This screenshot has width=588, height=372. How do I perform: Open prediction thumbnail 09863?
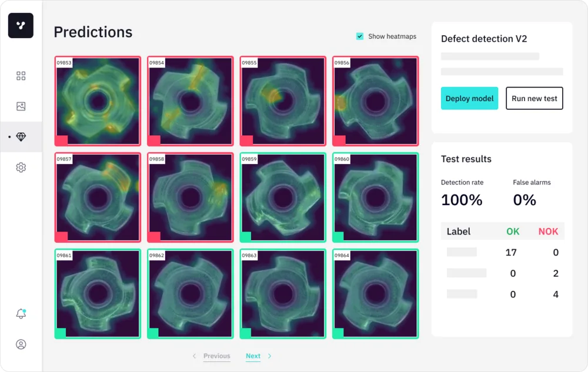[283, 294]
